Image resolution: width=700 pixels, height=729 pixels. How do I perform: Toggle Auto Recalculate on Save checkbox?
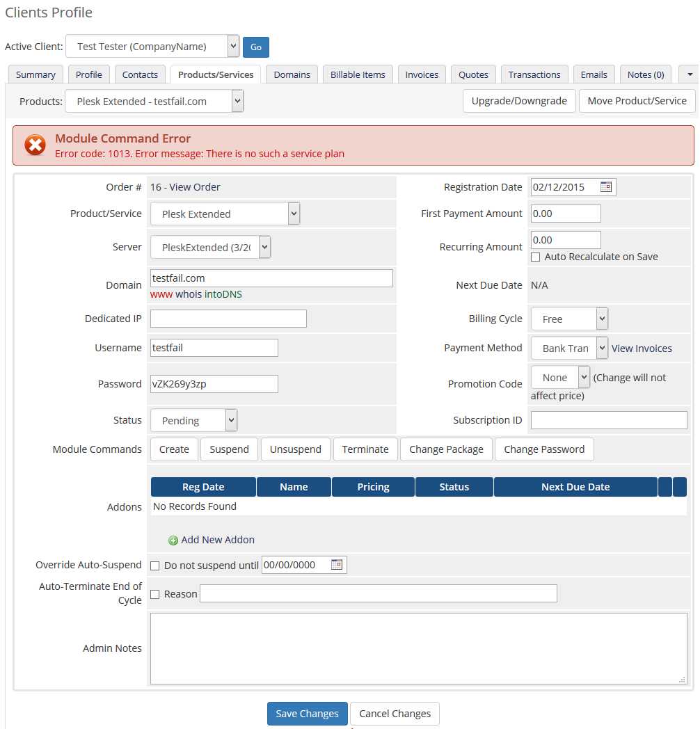pos(535,257)
